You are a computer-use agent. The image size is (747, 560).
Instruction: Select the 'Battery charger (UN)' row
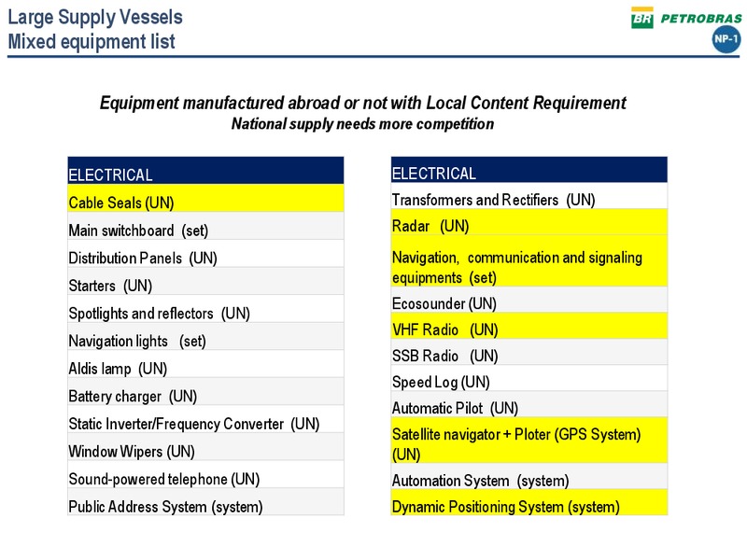click(x=205, y=391)
